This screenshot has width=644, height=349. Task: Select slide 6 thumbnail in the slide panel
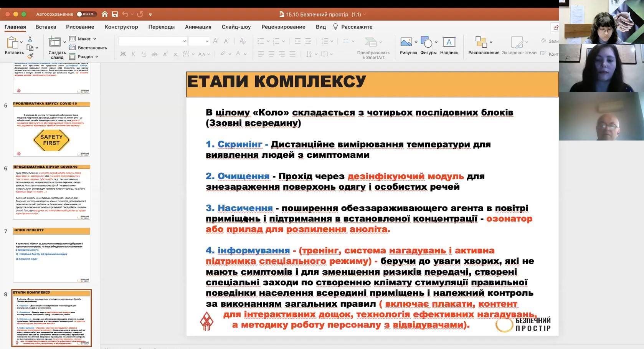pyautogui.click(x=51, y=192)
